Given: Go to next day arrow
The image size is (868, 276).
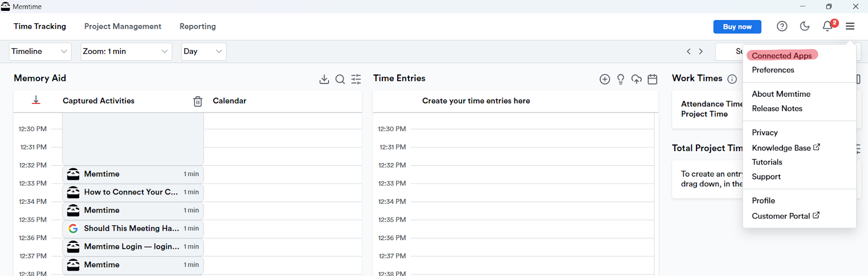Looking at the screenshot, I should pyautogui.click(x=701, y=52).
